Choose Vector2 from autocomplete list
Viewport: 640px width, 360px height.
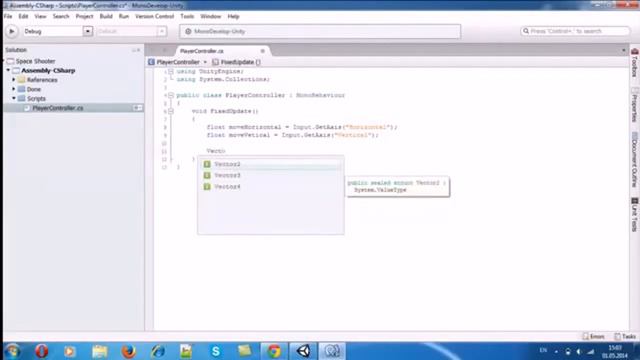(x=271, y=164)
